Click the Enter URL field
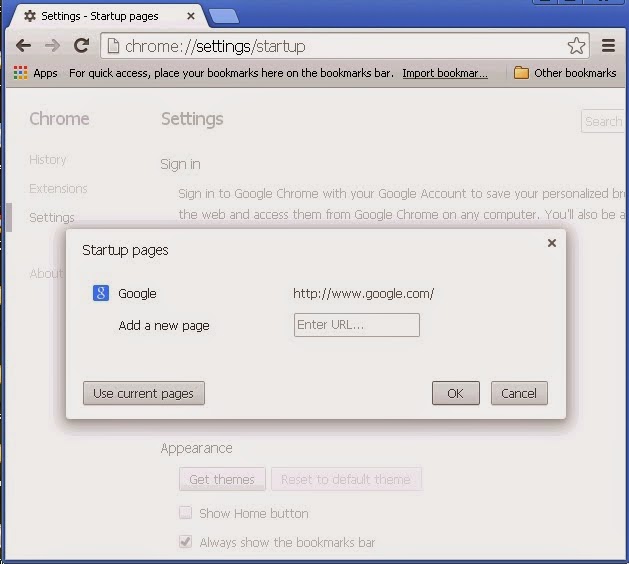The image size is (629, 564). tap(357, 325)
